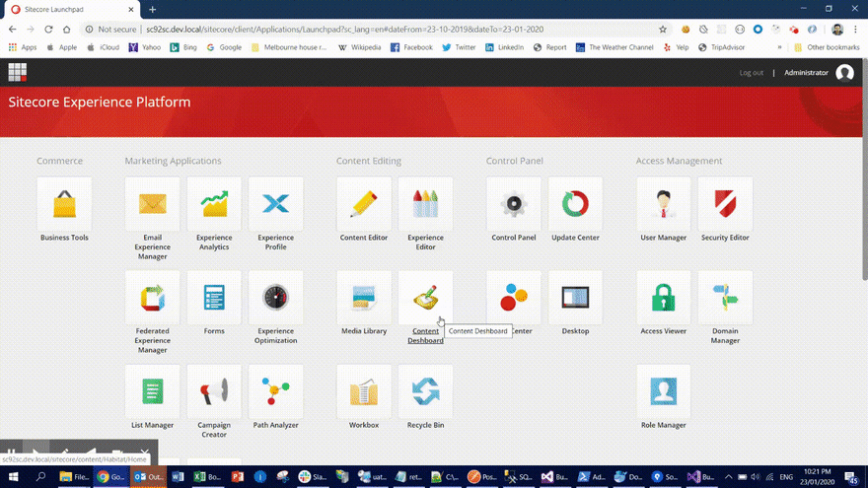The height and width of the screenshot is (488, 868).
Task: Open Windows taskbar search
Action: (x=40, y=476)
